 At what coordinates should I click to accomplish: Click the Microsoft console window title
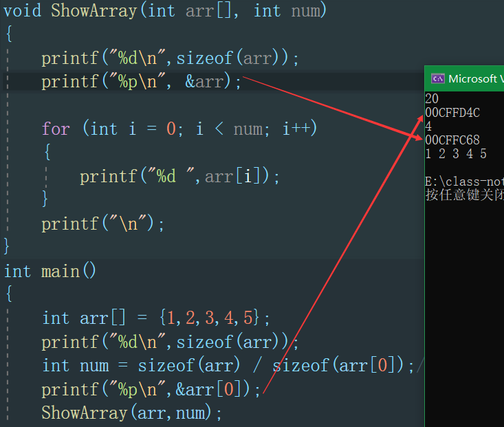pos(476,79)
